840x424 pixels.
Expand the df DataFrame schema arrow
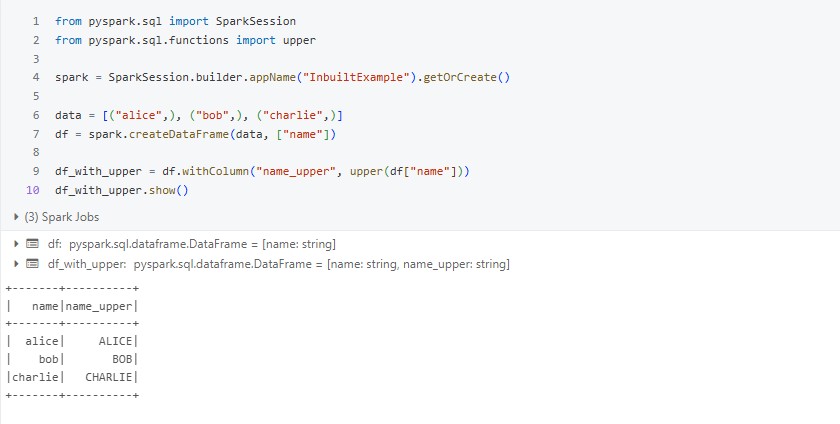tap(16, 244)
